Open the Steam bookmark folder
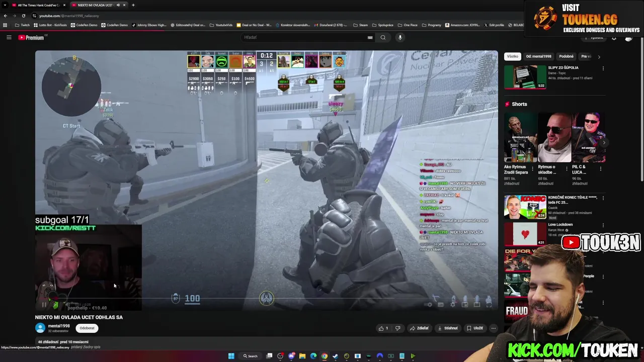The image size is (644, 362). tap(360, 25)
